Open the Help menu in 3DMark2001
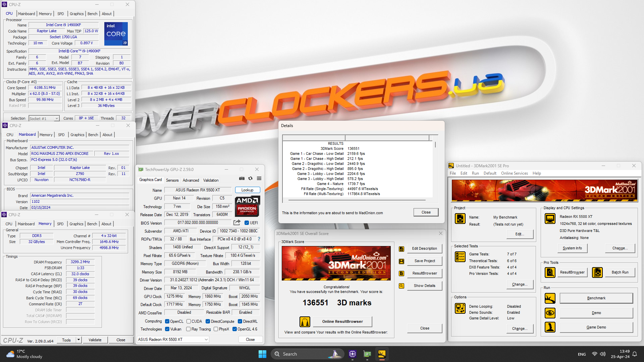 (537, 173)
